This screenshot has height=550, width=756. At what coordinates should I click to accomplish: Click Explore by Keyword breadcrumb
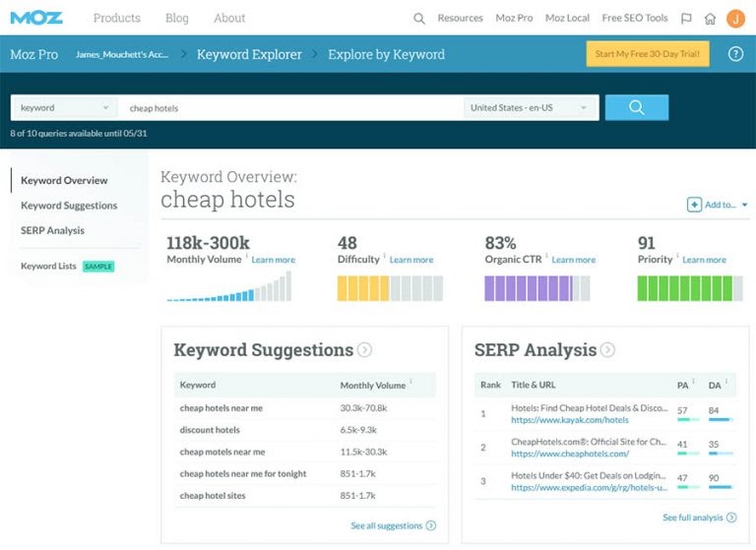click(x=387, y=54)
